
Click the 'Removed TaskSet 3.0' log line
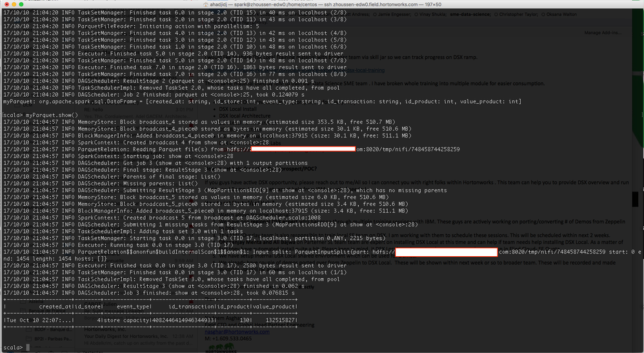tap(171, 279)
